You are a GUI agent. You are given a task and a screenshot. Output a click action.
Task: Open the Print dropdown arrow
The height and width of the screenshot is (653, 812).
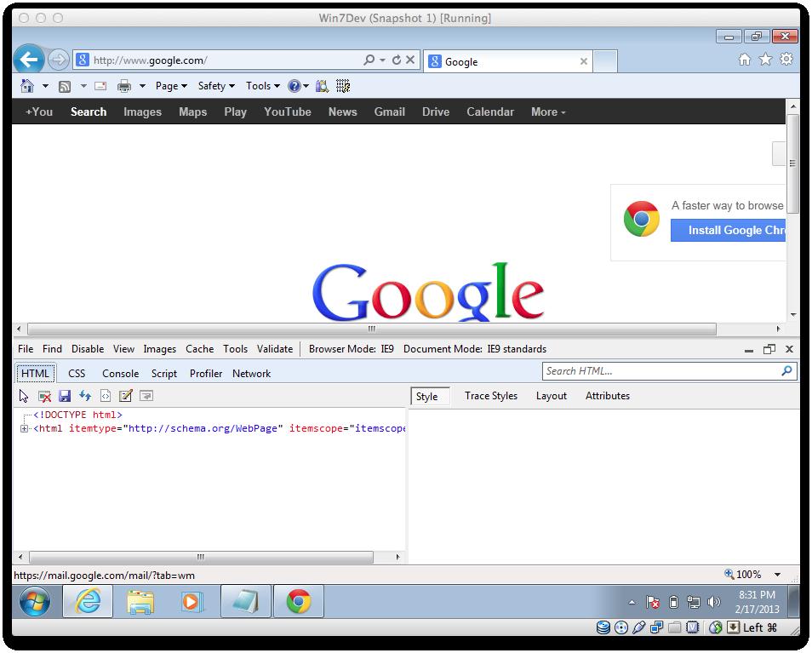[x=142, y=86]
